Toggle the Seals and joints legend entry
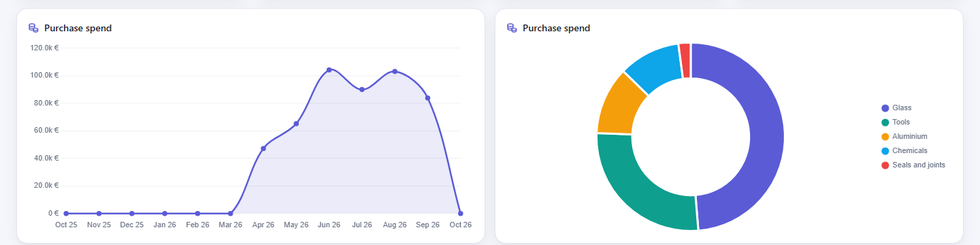980x245 pixels. coord(913,165)
